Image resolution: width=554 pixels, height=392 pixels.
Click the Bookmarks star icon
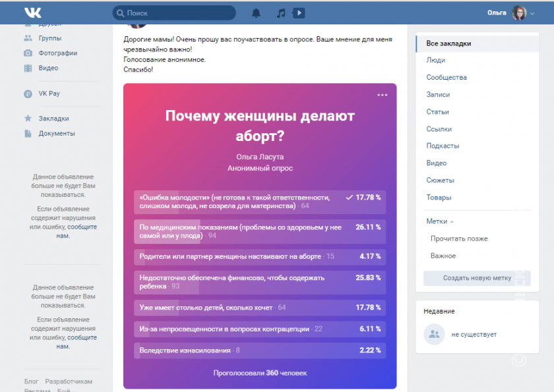coord(28,119)
